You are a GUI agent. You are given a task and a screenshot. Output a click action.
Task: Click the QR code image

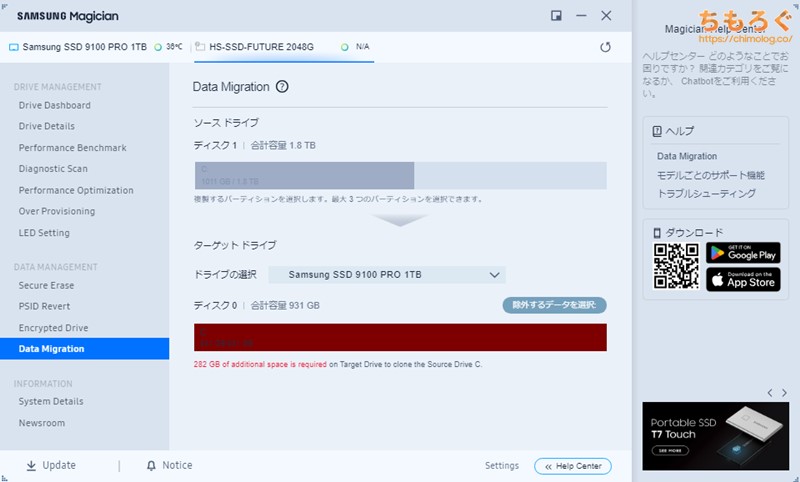click(676, 266)
